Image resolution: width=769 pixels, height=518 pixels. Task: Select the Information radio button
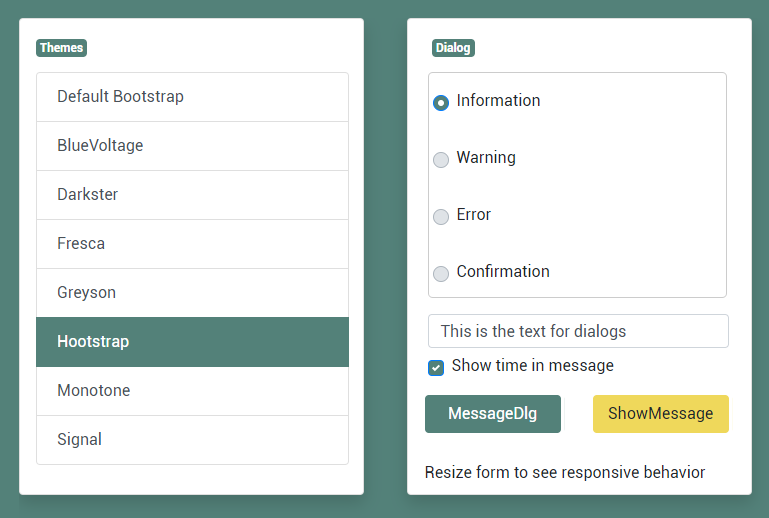441,103
